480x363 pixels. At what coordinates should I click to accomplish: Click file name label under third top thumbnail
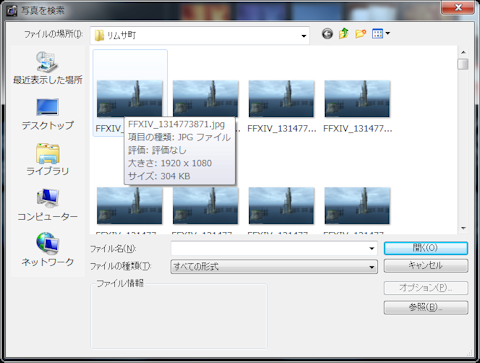pos(282,129)
